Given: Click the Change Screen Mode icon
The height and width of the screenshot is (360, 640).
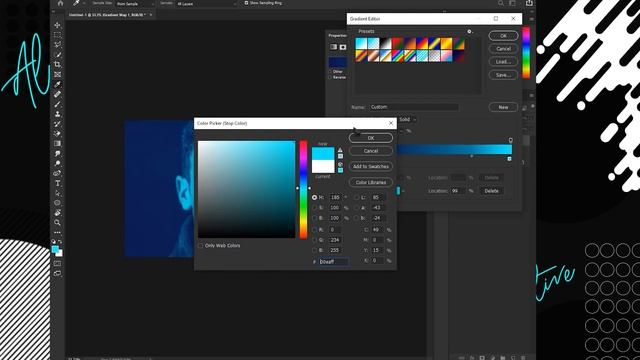Looking at the screenshot, I should pyautogui.click(x=58, y=273).
